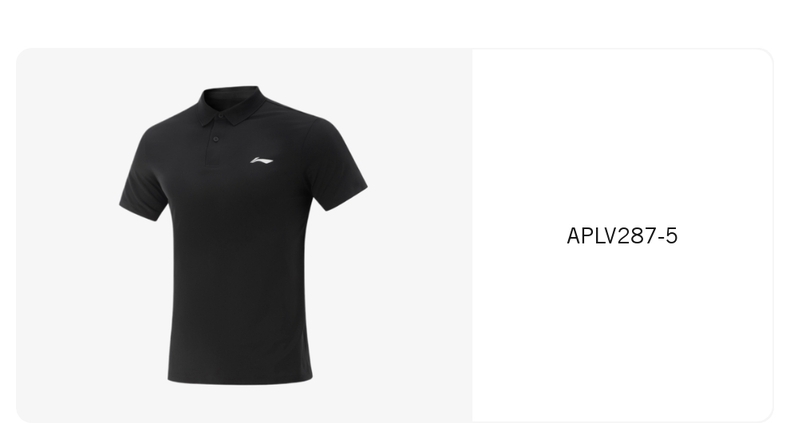
Task: Click the white panel above the product code
Action: [x=622, y=136]
